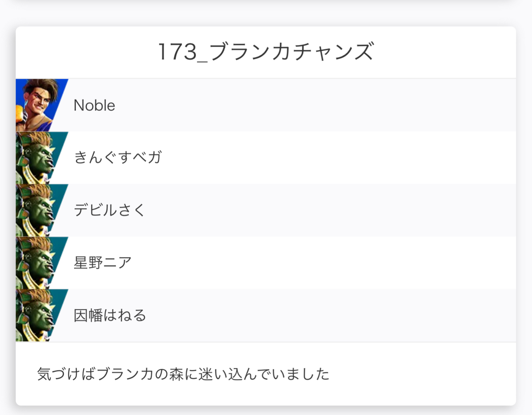The height and width of the screenshot is (415, 532).
Task: Click the team title 173_ブランカチャンズ
Action: 266,52
